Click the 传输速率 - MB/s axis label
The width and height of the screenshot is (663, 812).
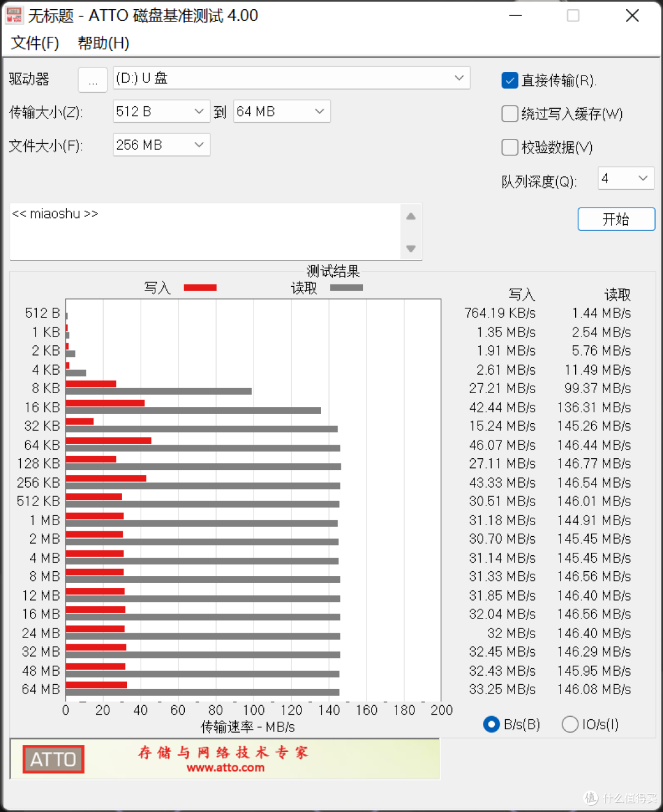[248, 727]
